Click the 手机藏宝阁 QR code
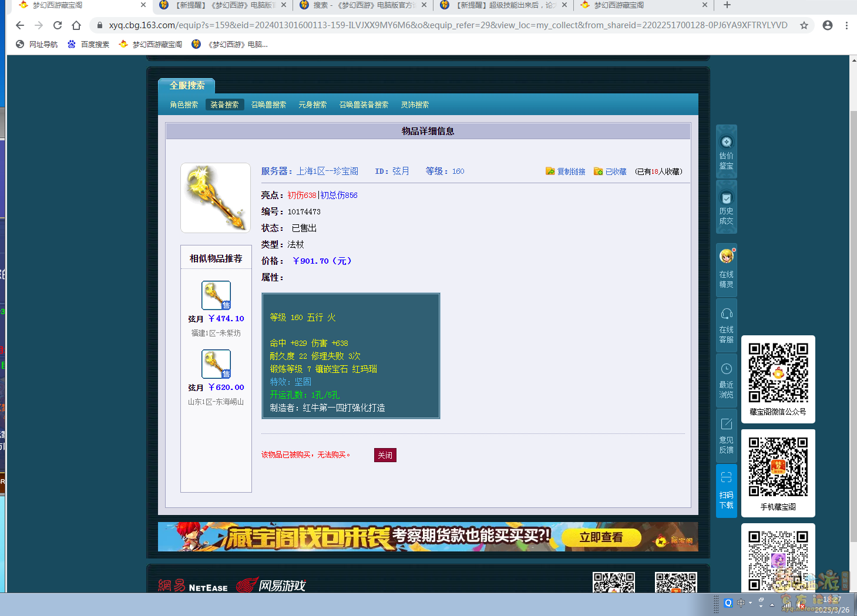This screenshot has height=616, width=857. point(778,467)
